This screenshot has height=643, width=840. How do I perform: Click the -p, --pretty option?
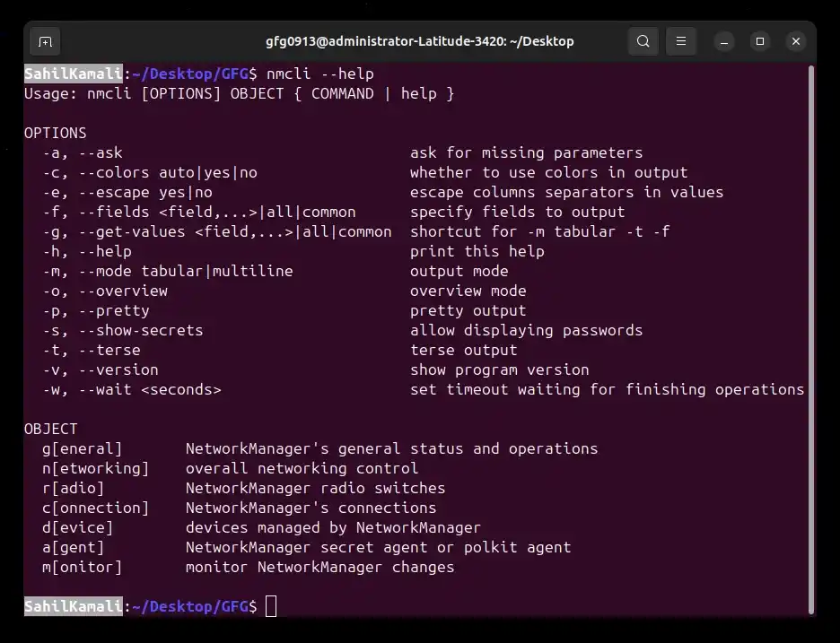click(x=96, y=310)
